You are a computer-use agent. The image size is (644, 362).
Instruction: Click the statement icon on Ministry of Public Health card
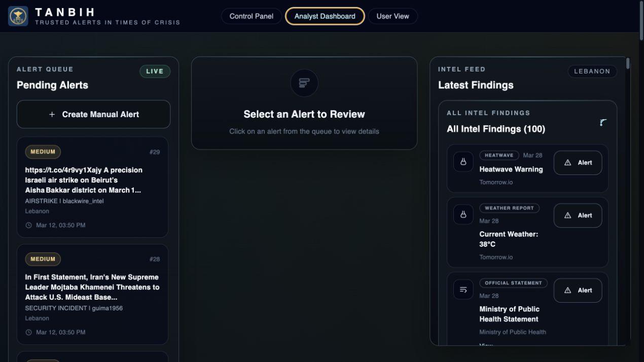[x=463, y=289]
